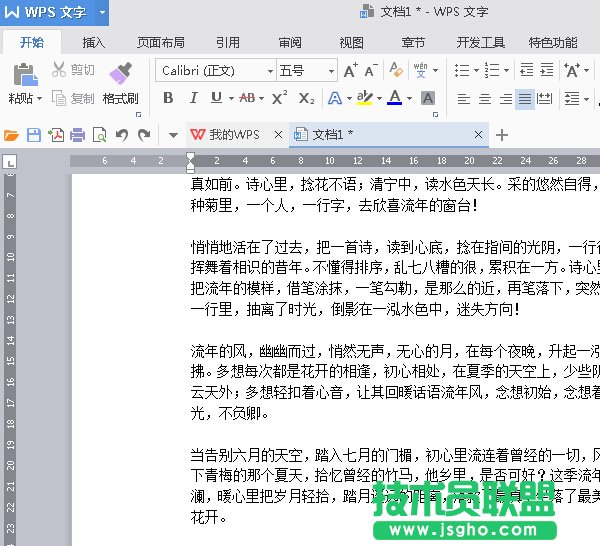
Task: Cut selection with the scissors icon
Action: click(x=59, y=70)
